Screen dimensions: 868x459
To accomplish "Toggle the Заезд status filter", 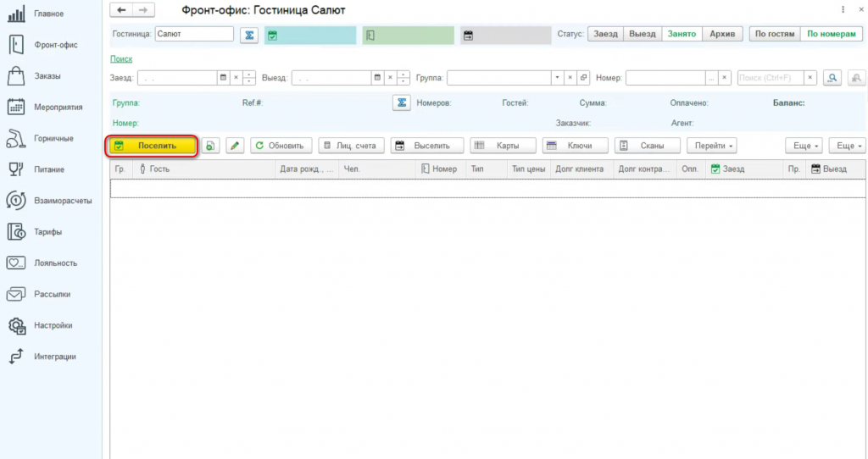I will click(x=605, y=34).
